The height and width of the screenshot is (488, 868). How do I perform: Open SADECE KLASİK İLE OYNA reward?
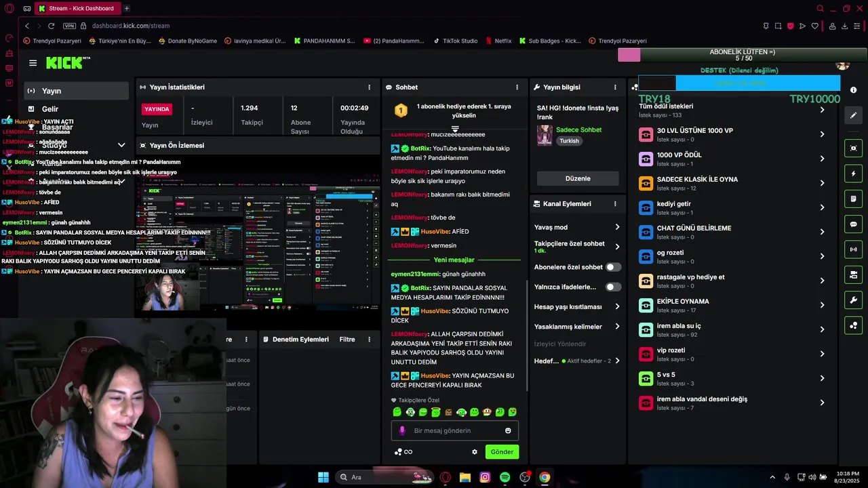(733, 183)
